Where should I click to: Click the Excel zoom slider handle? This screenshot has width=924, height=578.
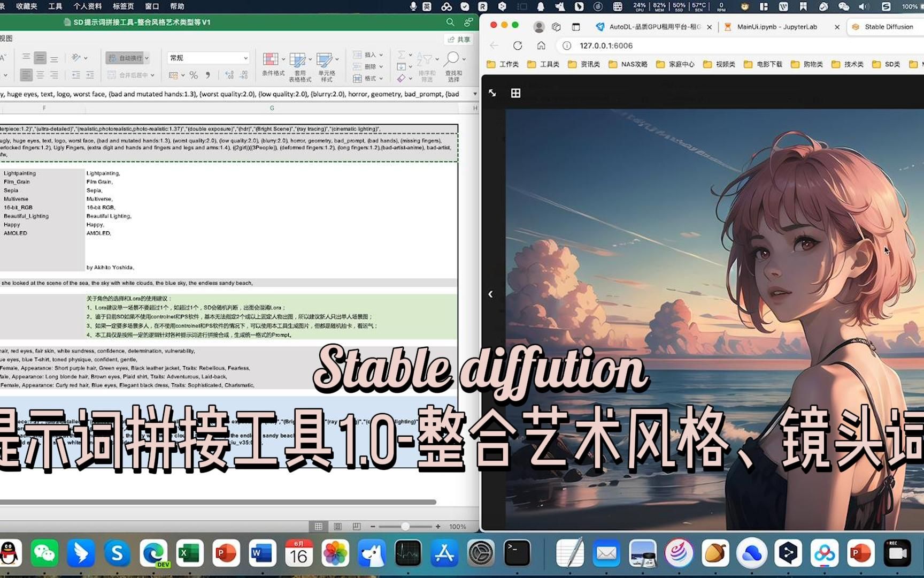pos(405,527)
